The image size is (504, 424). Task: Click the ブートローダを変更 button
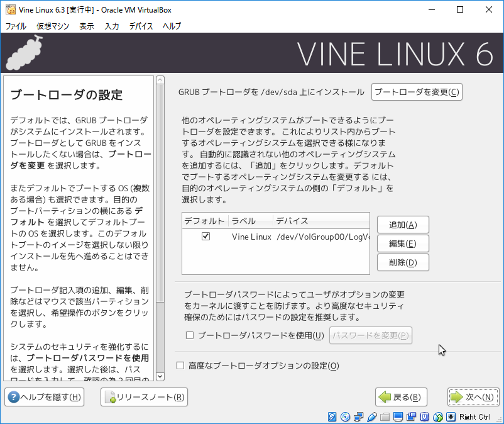[x=417, y=92]
